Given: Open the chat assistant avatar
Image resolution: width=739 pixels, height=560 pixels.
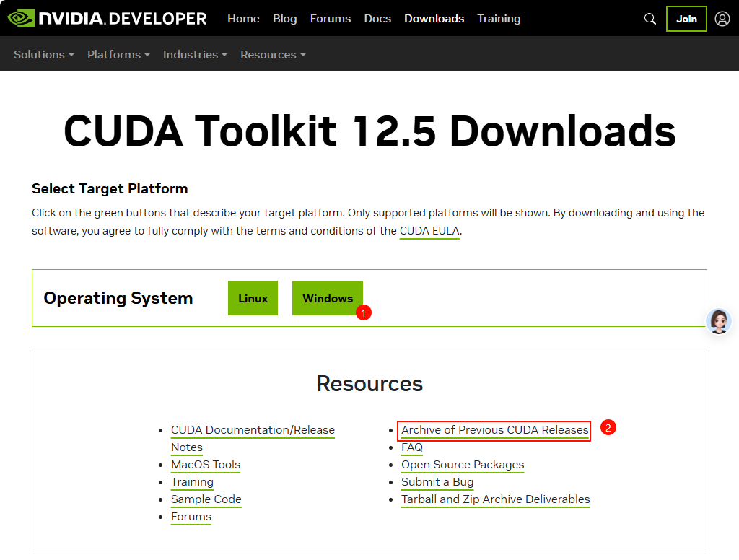Looking at the screenshot, I should pyautogui.click(x=718, y=321).
